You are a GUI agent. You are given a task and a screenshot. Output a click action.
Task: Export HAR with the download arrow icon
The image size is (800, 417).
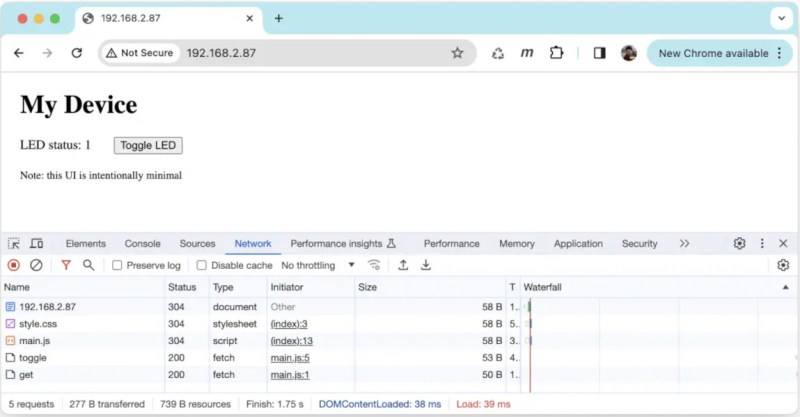426,265
